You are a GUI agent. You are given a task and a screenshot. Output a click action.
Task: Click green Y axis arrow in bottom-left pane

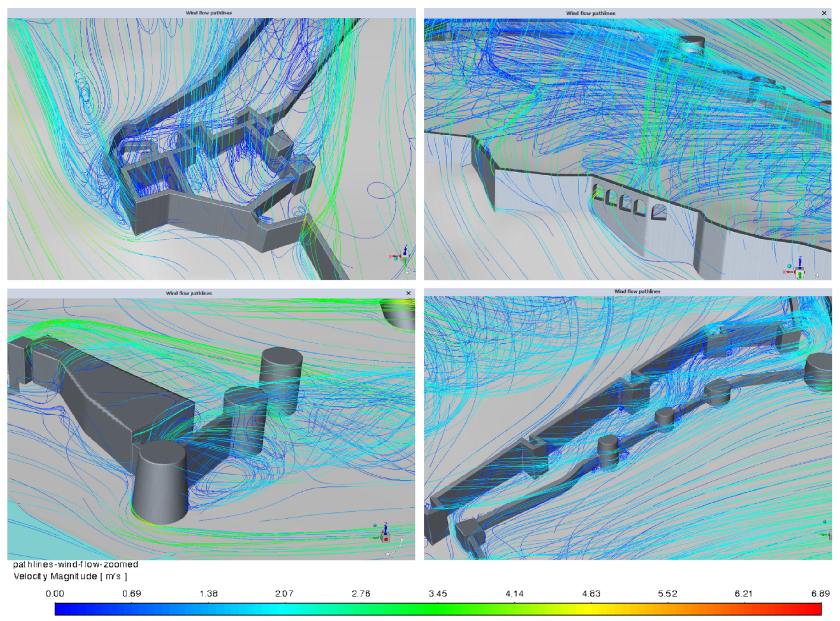tap(376, 538)
